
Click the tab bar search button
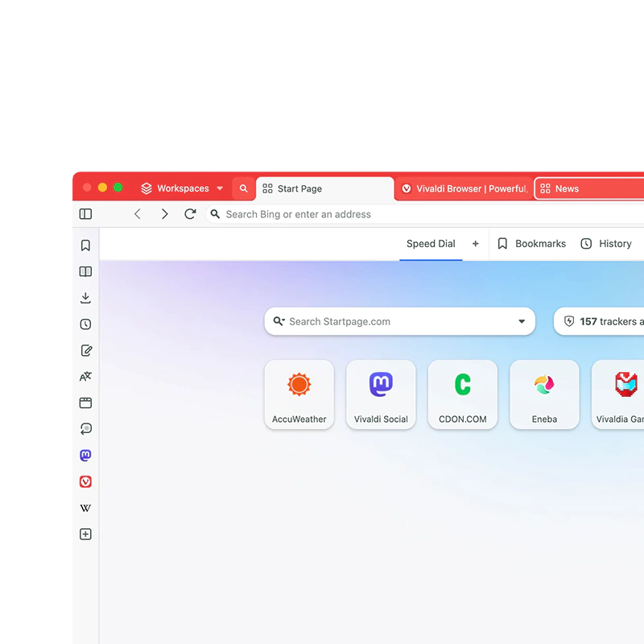(244, 188)
